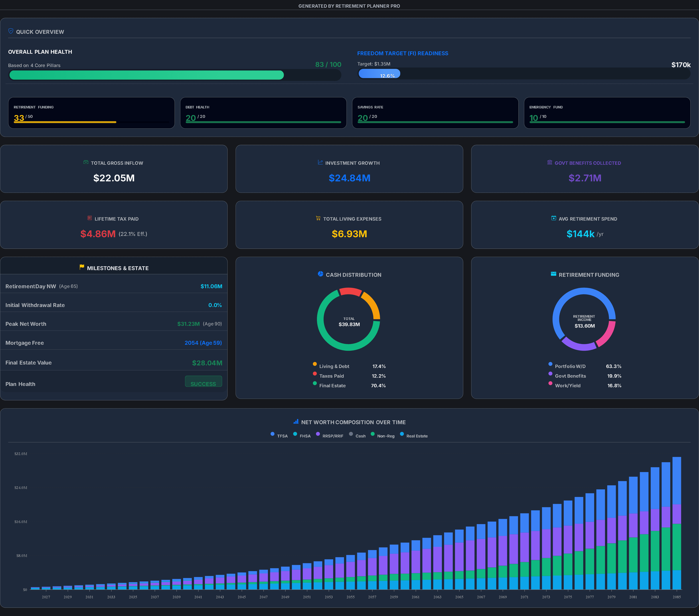The width and height of the screenshot is (699, 616).
Task: Click the Total Gross Inflow cash icon
Action: pos(86,163)
